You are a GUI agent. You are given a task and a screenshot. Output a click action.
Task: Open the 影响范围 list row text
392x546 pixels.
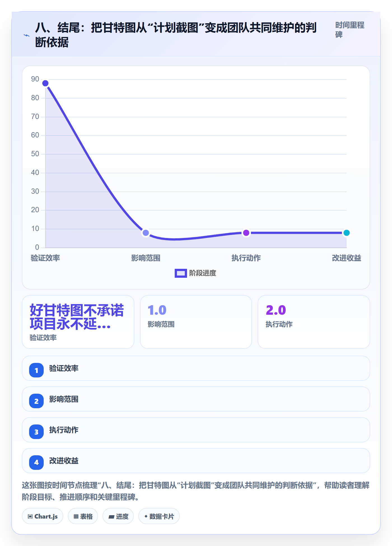tap(64, 399)
